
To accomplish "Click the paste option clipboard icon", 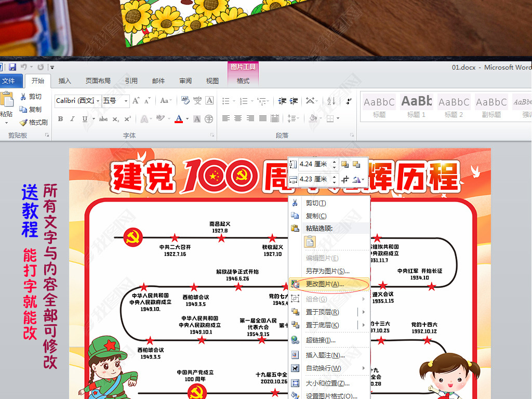I will [x=310, y=242].
